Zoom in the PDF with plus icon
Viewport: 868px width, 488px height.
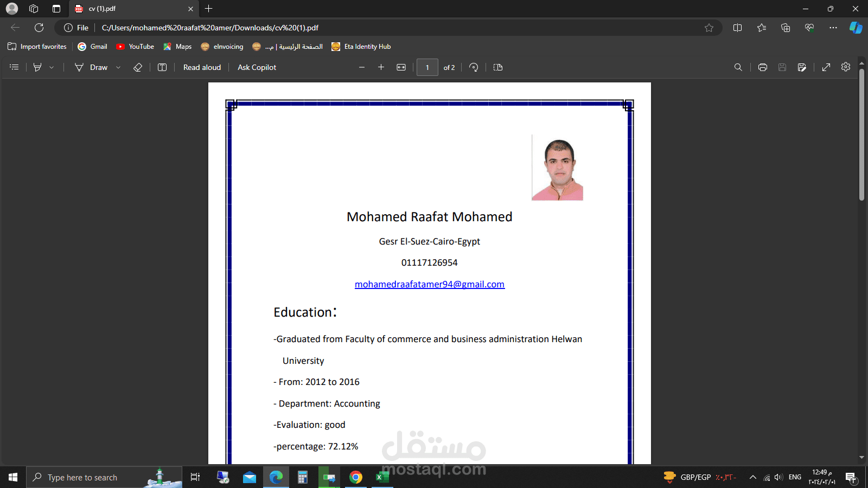[381, 67]
